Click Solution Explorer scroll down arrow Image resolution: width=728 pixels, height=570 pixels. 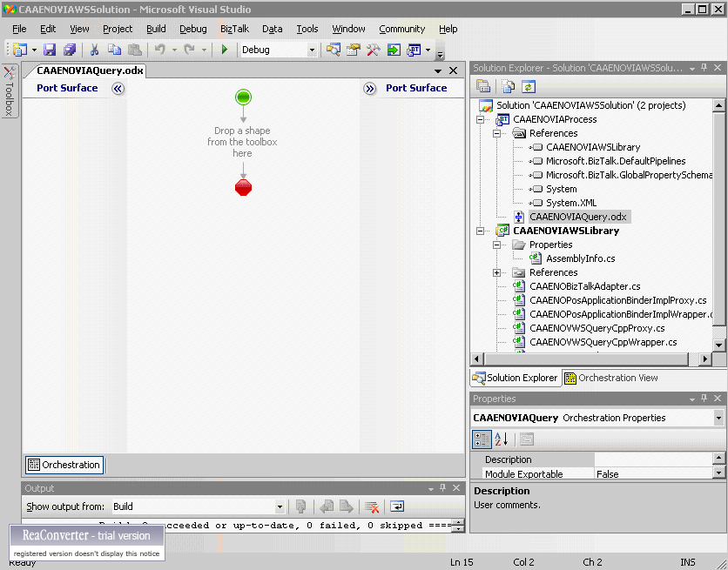(718, 345)
